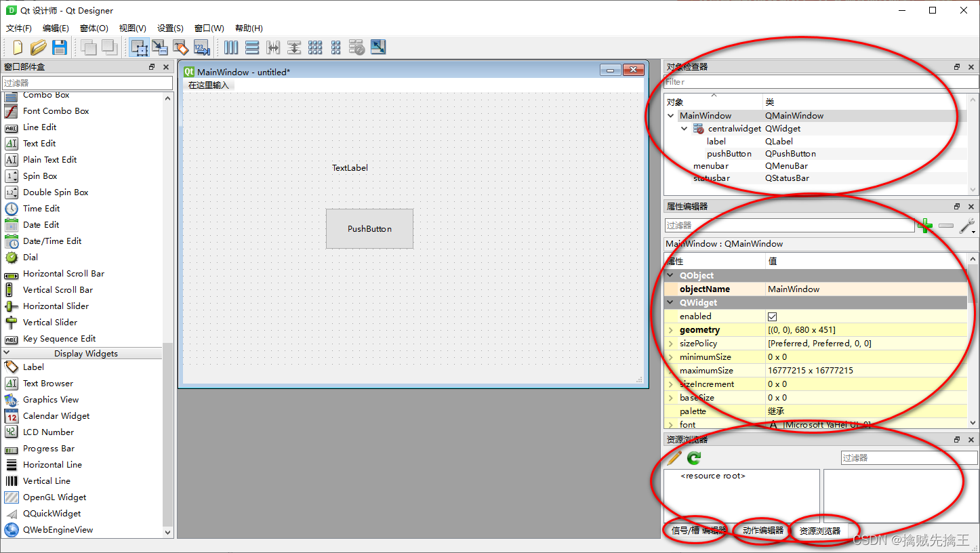Expand the maximumSize property
Viewport: 980px width, 553px height.
pyautogui.click(x=671, y=371)
